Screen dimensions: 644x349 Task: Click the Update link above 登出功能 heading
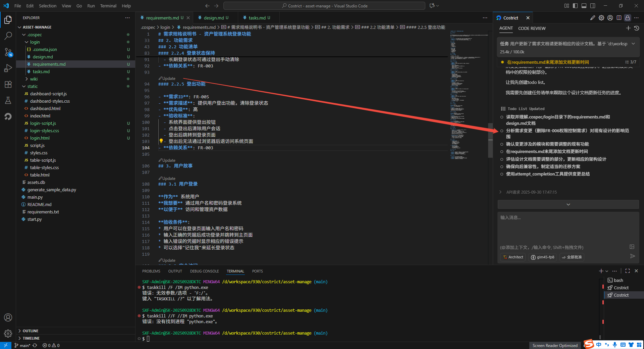[168, 79]
